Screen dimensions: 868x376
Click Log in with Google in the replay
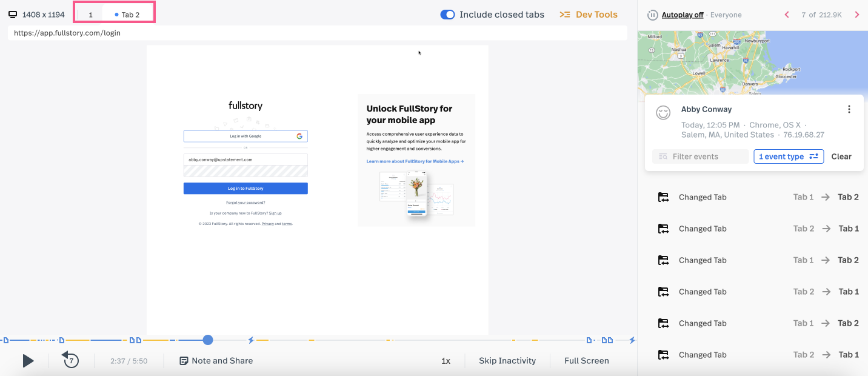(x=245, y=136)
